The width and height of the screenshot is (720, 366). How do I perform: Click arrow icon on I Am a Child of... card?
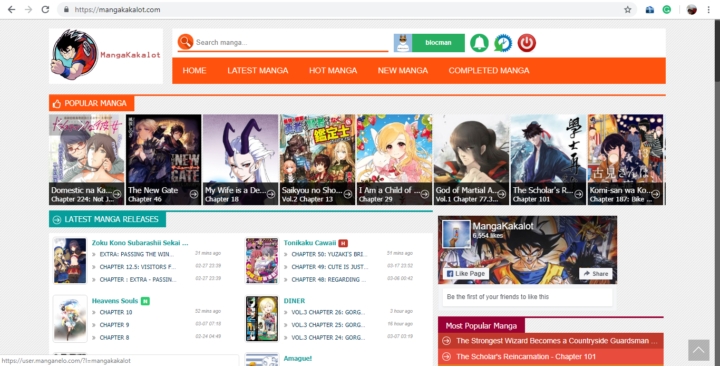(x=425, y=194)
